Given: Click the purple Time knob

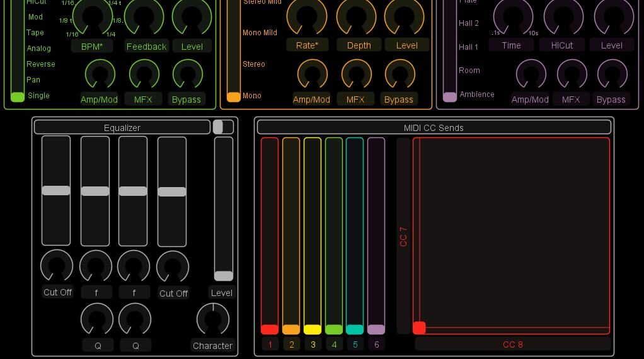Looking at the screenshot, I should (x=513, y=16).
